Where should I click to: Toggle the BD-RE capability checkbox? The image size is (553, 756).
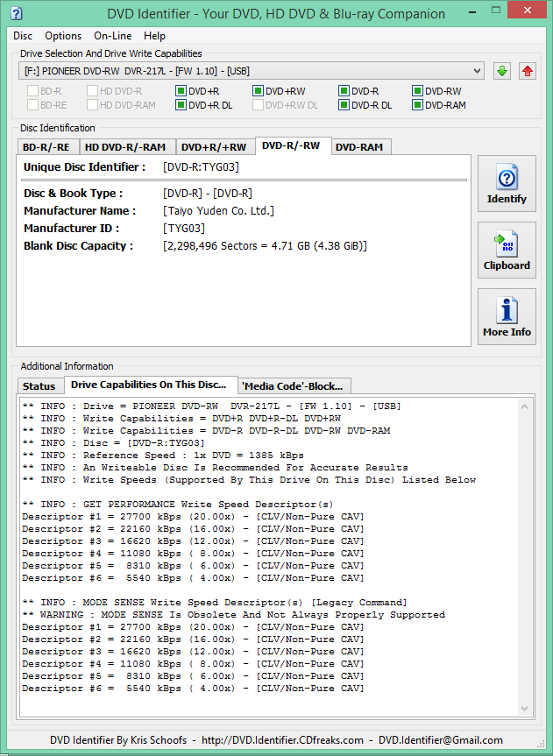(x=32, y=104)
